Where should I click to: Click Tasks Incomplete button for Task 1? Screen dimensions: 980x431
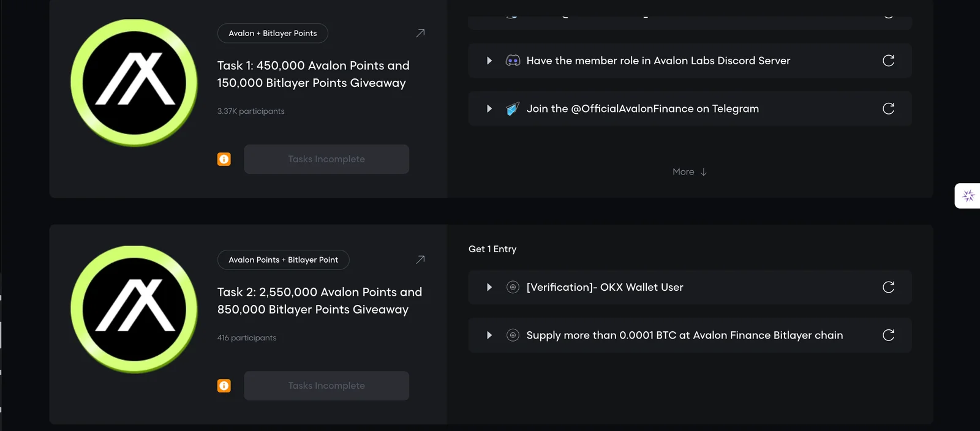coord(326,159)
